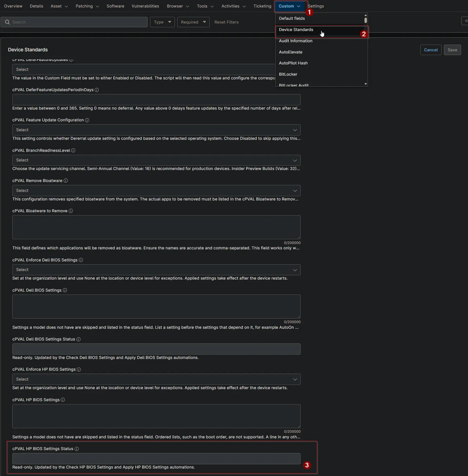Show info icon next to cPVAL Dell BIOS Settings
The width and height of the screenshot is (468, 476).
pos(65,290)
